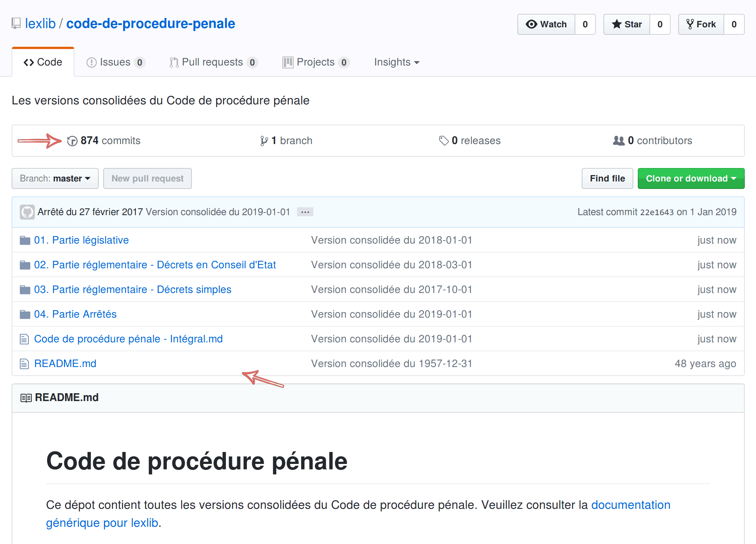Open the 01. Partie législative folder
The height and width of the screenshot is (544, 756).
(x=82, y=240)
